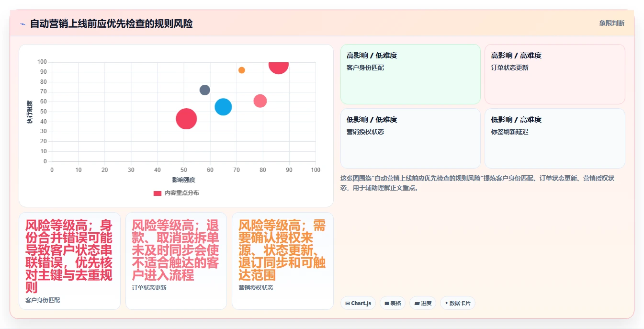Click the pink 退款、取消或拆单 risk card
Image resolution: width=644 pixels, height=329 pixels.
(176, 261)
